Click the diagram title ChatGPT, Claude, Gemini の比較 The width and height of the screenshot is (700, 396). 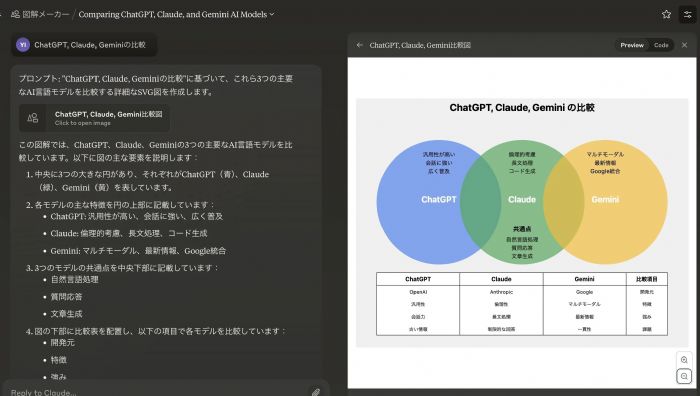521,108
